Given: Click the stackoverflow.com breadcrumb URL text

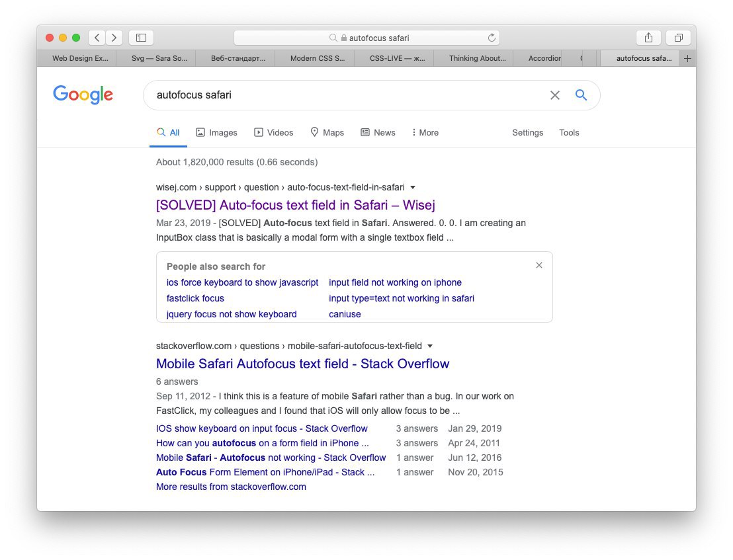Looking at the screenshot, I should click(x=289, y=346).
